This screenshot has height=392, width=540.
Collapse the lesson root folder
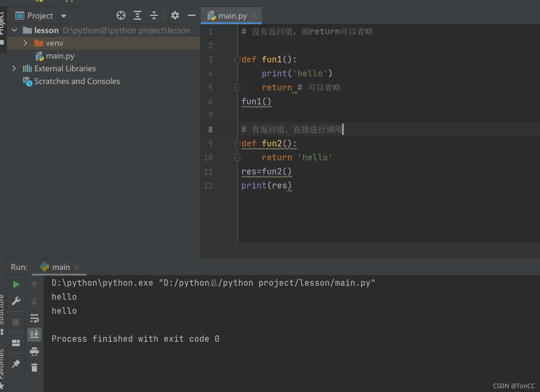coord(14,30)
